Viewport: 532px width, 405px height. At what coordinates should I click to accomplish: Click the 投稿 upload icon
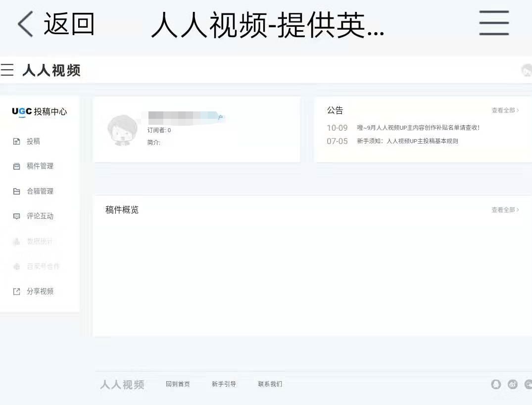tap(16, 141)
